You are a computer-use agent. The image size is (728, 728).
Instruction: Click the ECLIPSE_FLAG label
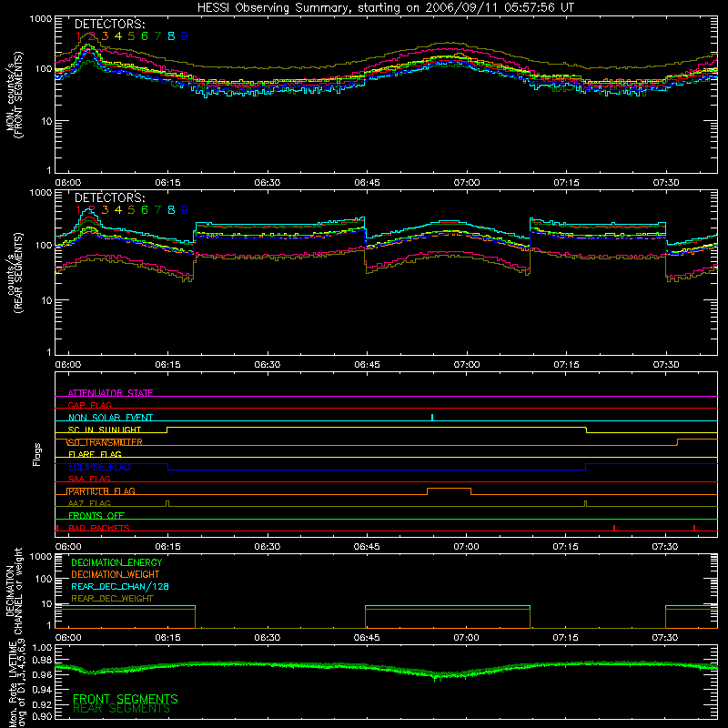pyautogui.click(x=99, y=467)
